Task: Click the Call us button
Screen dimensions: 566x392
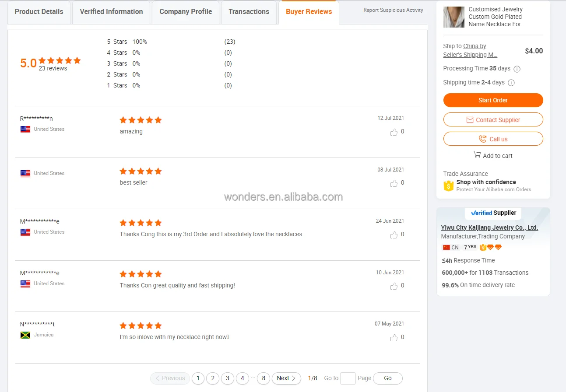Action: [493, 139]
